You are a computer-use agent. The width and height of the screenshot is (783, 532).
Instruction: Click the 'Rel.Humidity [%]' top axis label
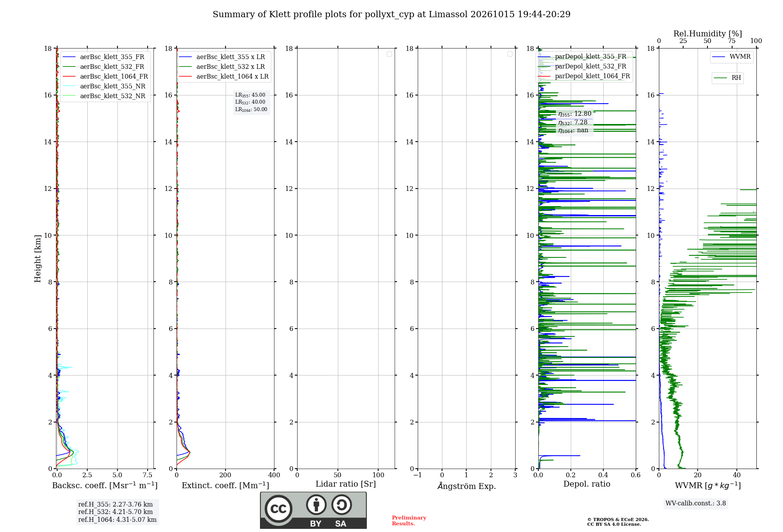(708, 34)
